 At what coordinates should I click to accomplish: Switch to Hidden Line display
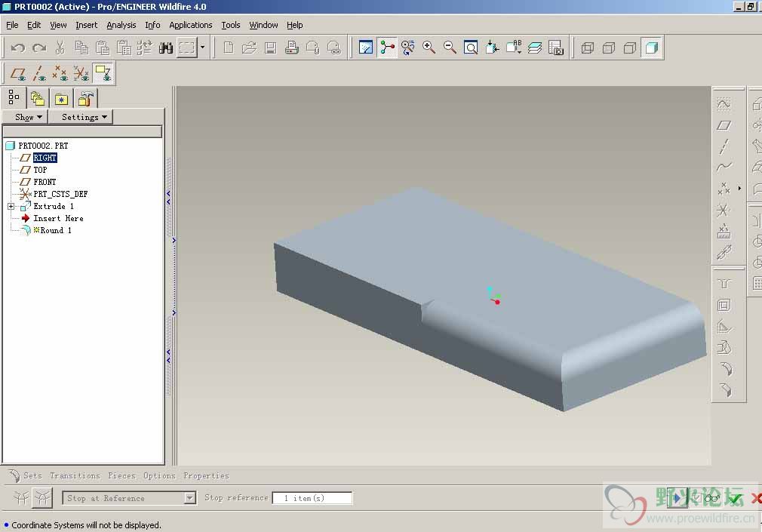[x=609, y=48]
